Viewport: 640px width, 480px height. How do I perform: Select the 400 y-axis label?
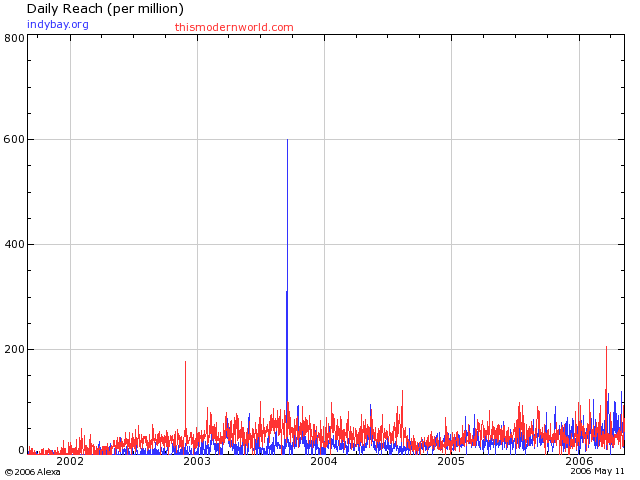[x=14, y=244]
